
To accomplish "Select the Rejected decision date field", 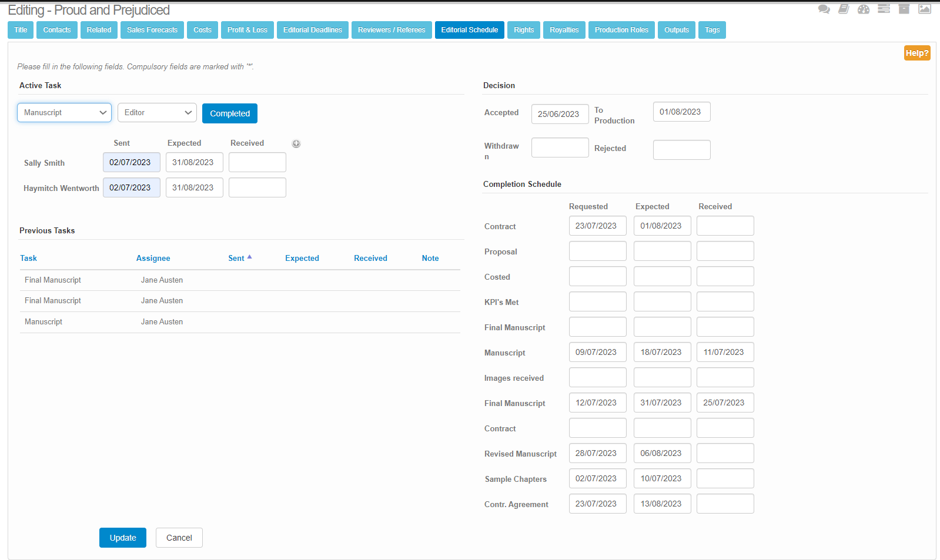I will pyautogui.click(x=681, y=150).
